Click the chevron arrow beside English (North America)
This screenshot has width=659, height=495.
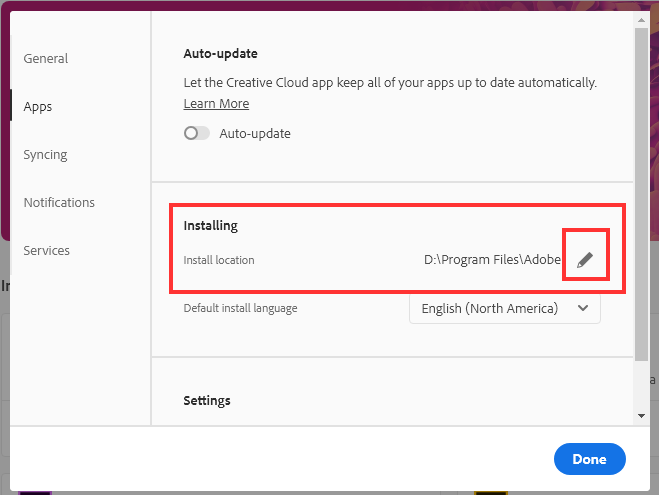(x=583, y=309)
